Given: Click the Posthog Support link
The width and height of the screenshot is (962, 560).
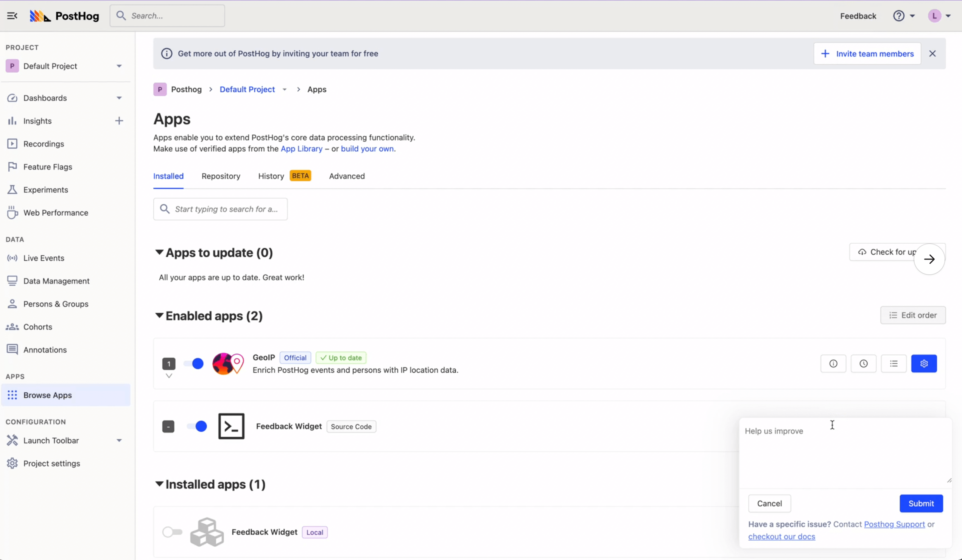Looking at the screenshot, I should click(x=894, y=524).
